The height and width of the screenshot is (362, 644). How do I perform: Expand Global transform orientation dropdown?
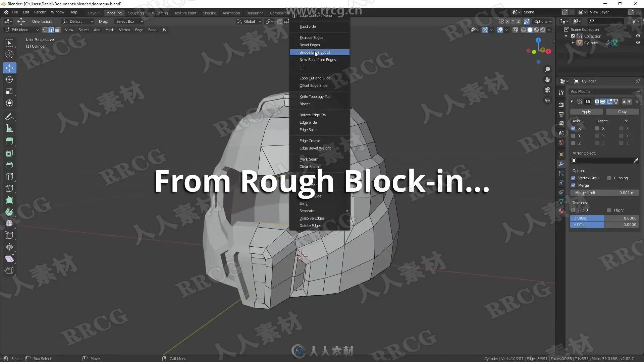tap(249, 21)
